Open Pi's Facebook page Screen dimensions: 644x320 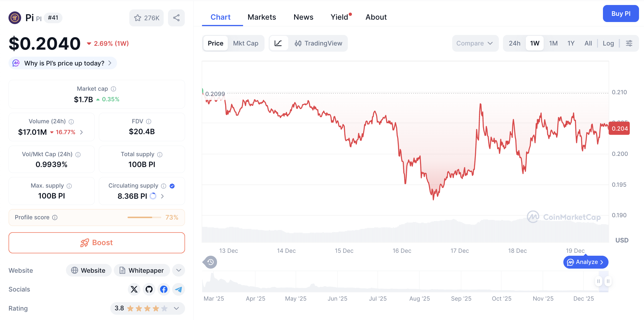(x=164, y=289)
